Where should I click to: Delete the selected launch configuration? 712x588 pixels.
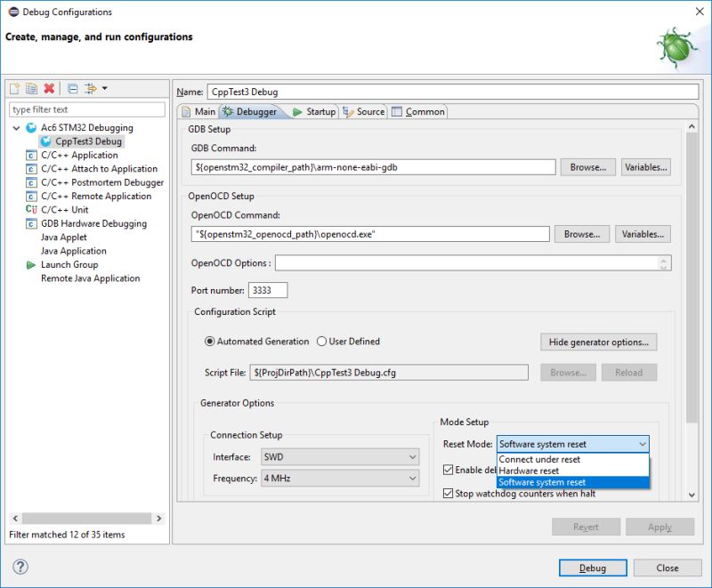[50, 89]
